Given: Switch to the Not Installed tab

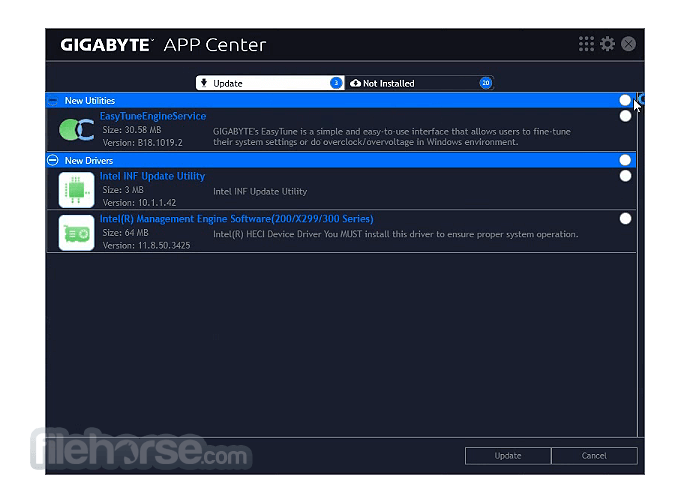Looking at the screenshot, I should (419, 83).
